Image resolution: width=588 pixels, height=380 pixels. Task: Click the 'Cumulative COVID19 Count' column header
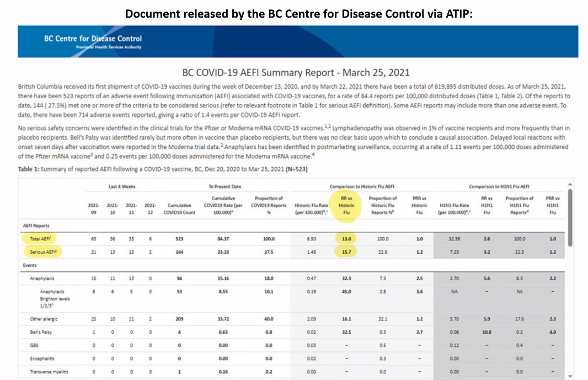point(179,209)
